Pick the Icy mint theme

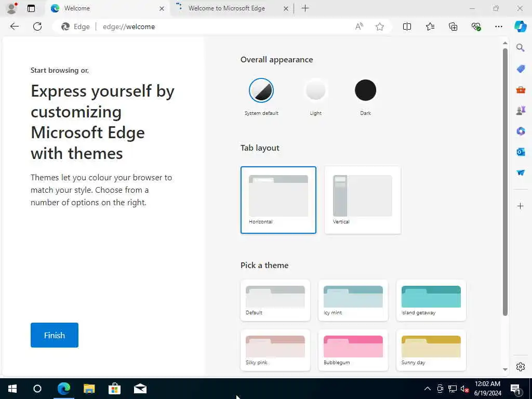(353, 300)
